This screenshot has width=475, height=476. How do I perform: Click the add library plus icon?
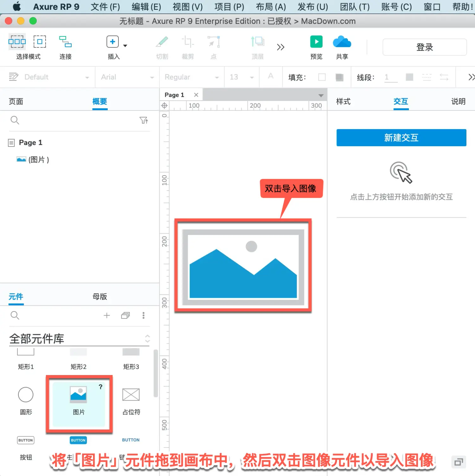(x=107, y=316)
